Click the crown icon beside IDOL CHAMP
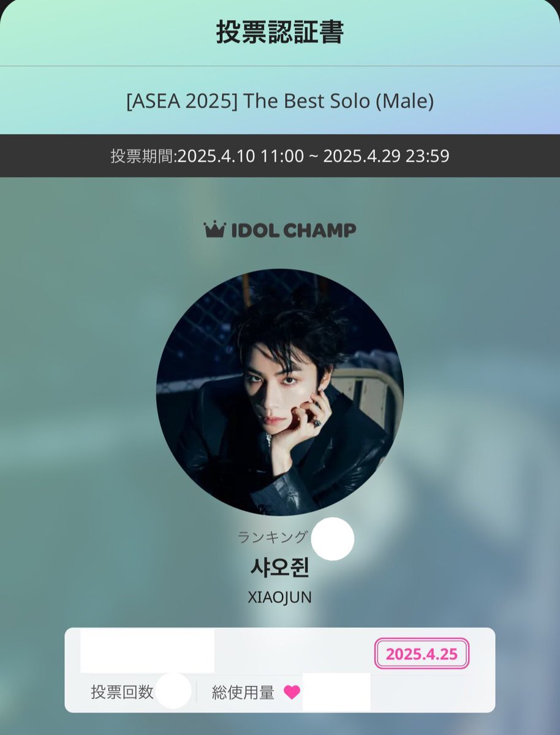The image size is (560, 735). click(214, 230)
